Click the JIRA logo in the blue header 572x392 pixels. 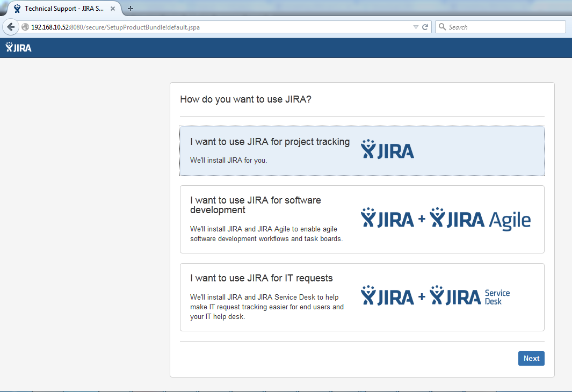tap(19, 47)
